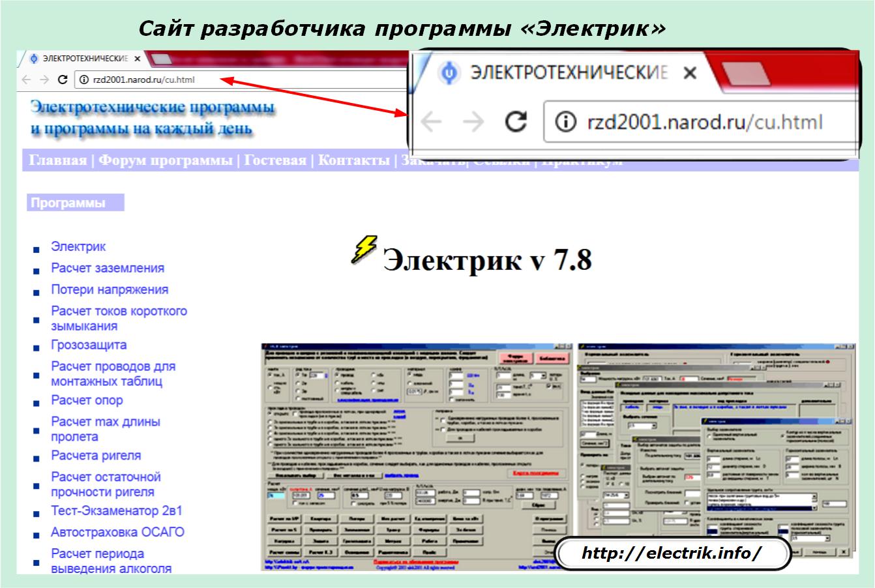Select the Грозозащита program link

tap(89, 345)
